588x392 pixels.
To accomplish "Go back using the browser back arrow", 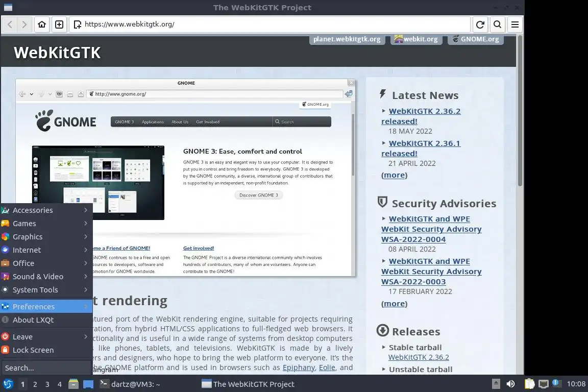I will tap(10, 24).
